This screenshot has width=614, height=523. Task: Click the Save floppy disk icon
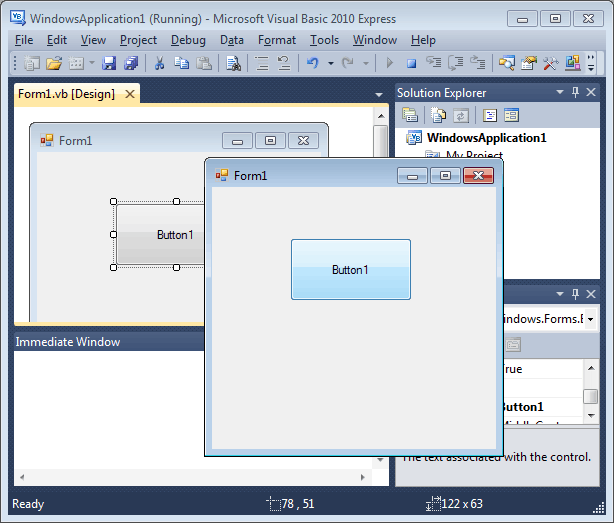click(x=109, y=63)
